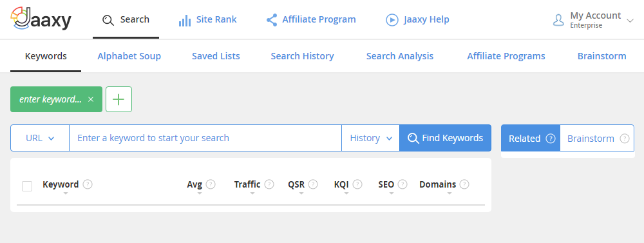Image resolution: width=644 pixels, height=243 pixels.
Task: Open Jaaxy Help in top navigation
Action: click(x=417, y=20)
